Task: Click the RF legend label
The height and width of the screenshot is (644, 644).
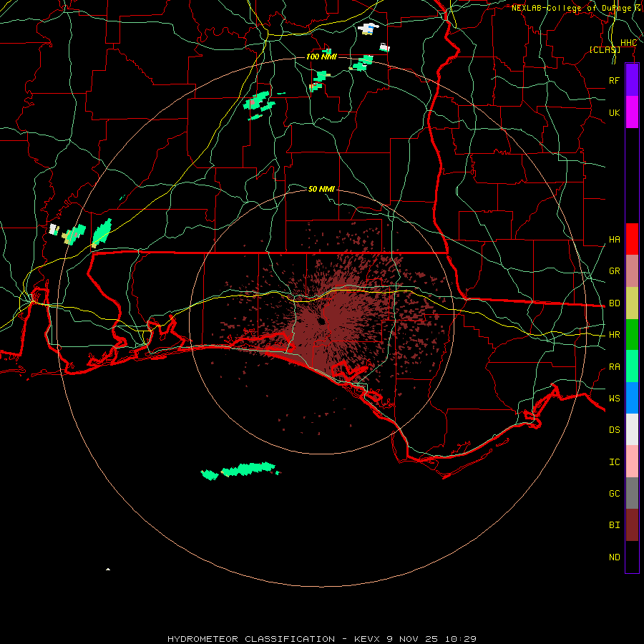Action: click(x=614, y=80)
